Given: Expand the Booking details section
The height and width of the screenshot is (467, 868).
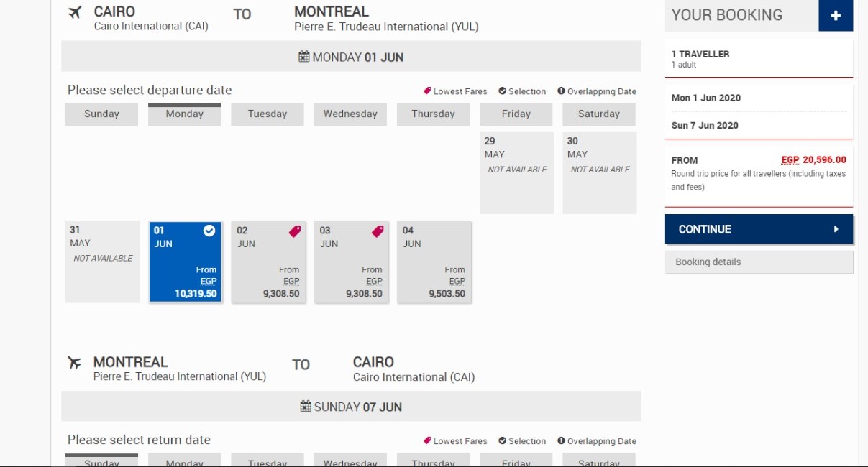Looking at the screenshot, I should coord(759,262).
